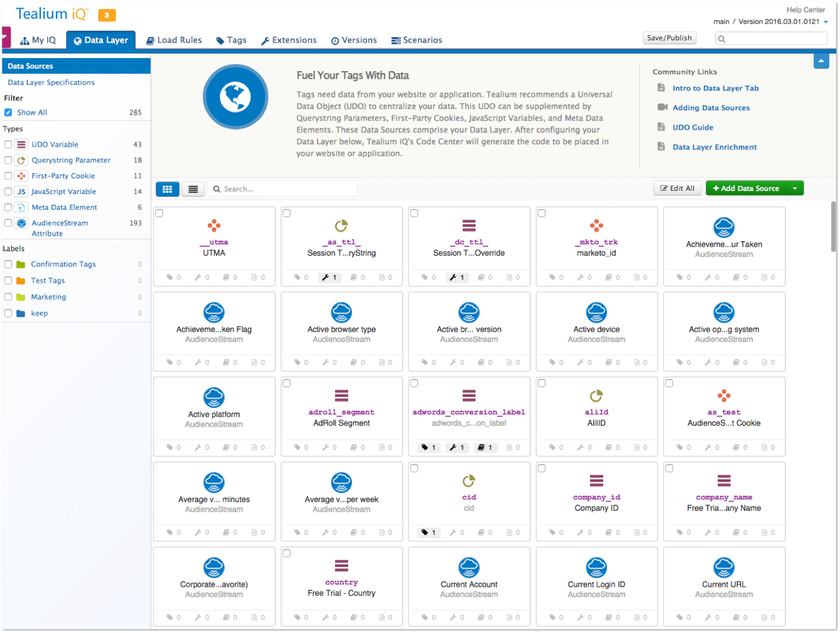Toggle the Show All filter checkbox
Viewport: 840px width, 633px height.
coord(8,112)
